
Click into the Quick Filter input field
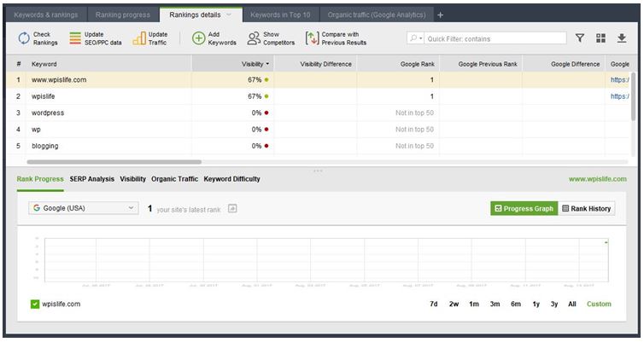(495, 38)
